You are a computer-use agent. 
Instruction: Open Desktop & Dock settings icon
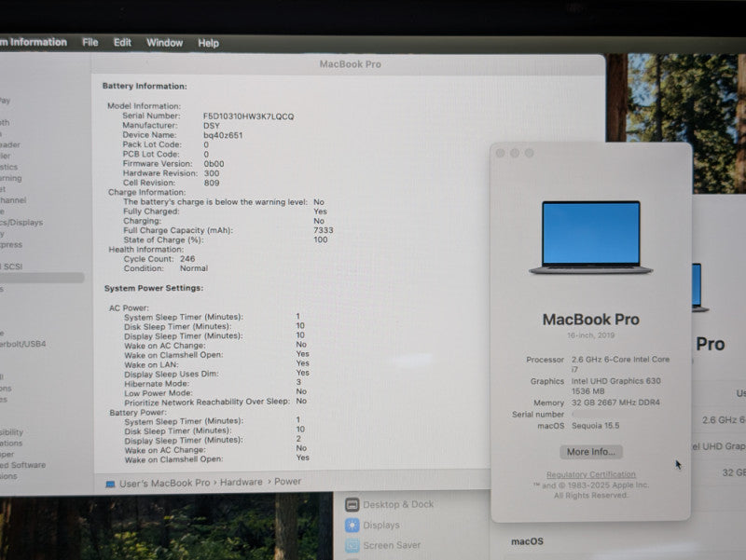coord(352,504)
